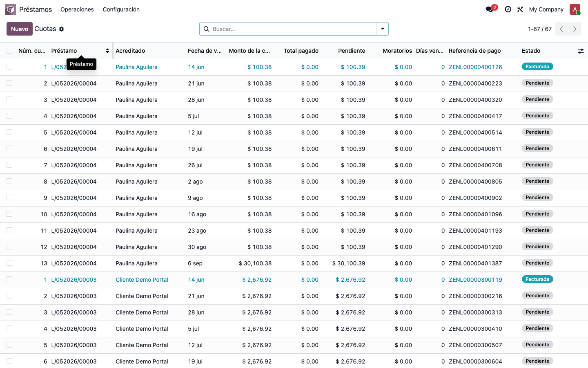588x368 pixels.
Task: Open the My Company switcher
Action: [546, 9]
